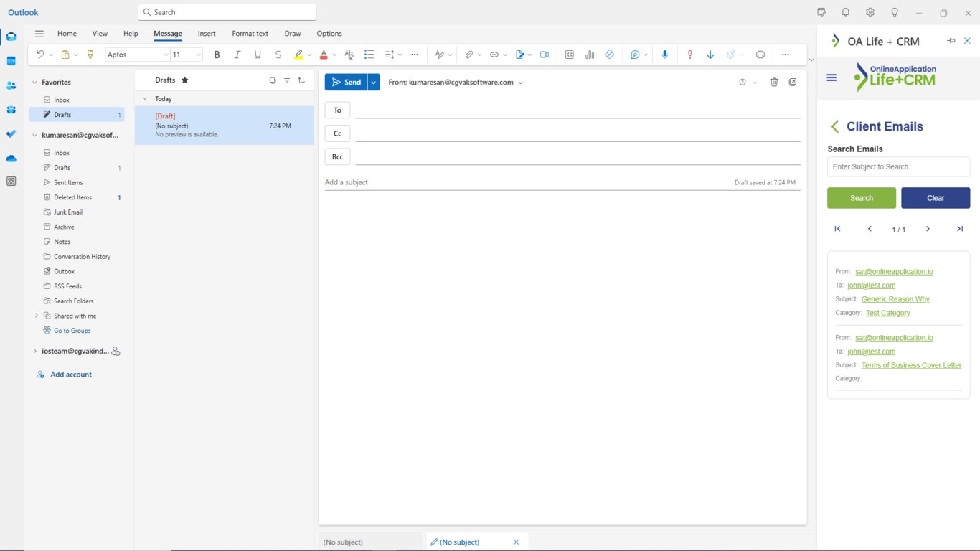Toggle the favorite star next to Drafts
Screen dimensions: 980x551
(x=184, y=80)
